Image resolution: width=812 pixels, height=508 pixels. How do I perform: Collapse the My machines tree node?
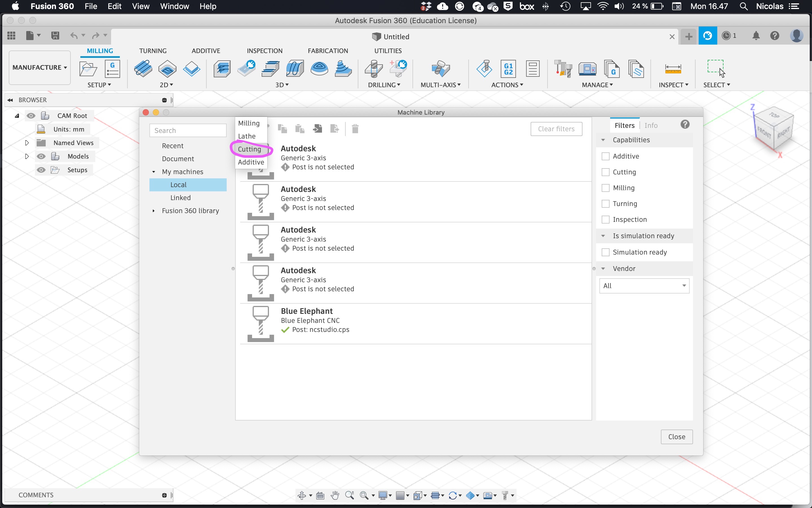pos(154,172)
